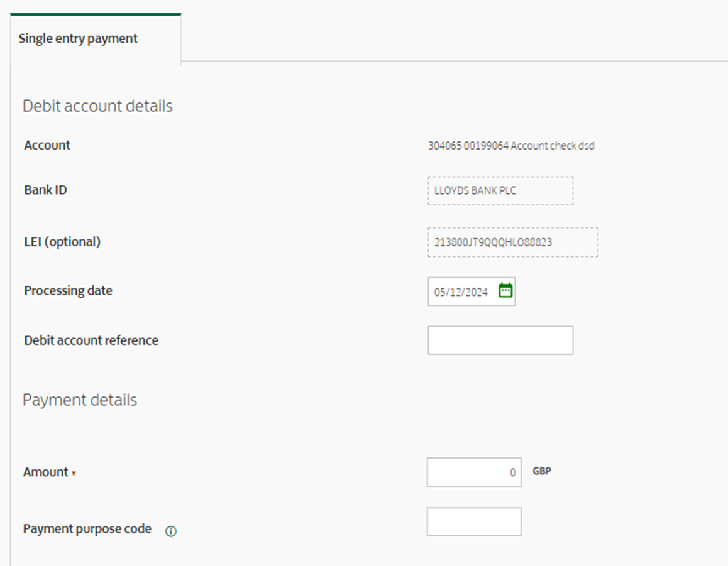Click the Payment details section heading
Image resolution: width=728 pixels, height=566 pixels.
(80, 400)
